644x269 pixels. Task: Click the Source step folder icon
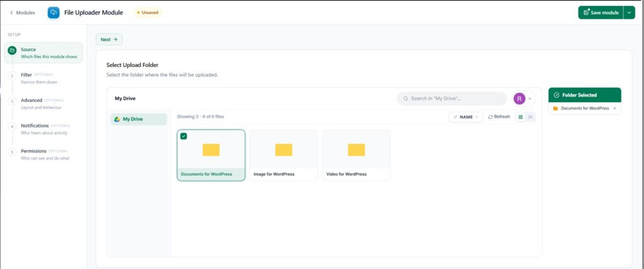(13, 50)
